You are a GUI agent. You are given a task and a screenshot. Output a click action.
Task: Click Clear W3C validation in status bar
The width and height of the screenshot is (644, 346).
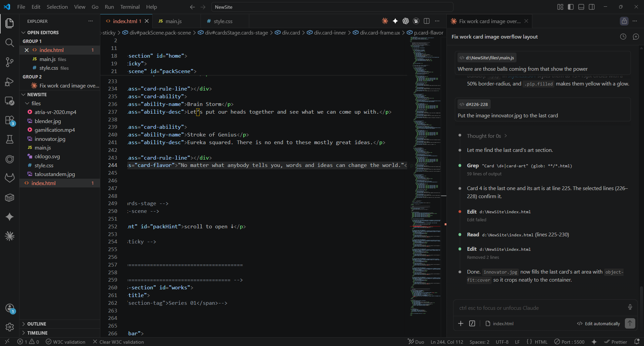pos(118,342)
